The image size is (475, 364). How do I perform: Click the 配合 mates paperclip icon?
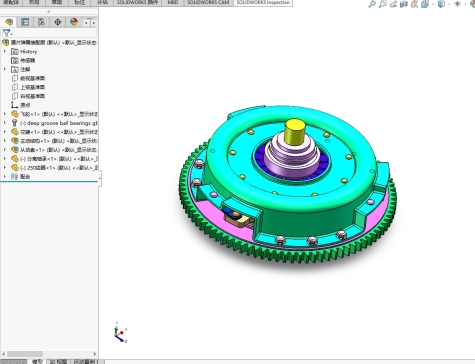[14, 176]
